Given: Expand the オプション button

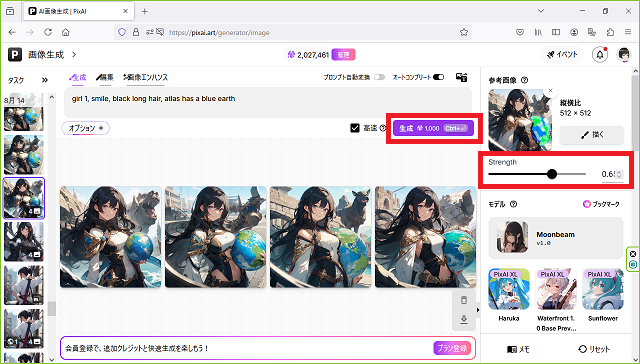Looking at the screenshot, I should point(85,128).
